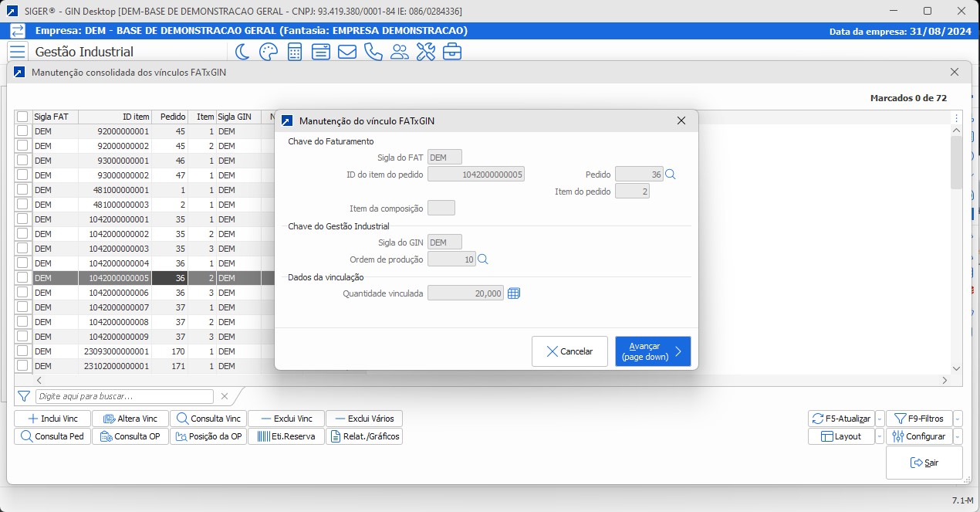980x512 pixels.
Task: Open the grid icon beside Quantidade vinculada
Action: pos(514,293)
